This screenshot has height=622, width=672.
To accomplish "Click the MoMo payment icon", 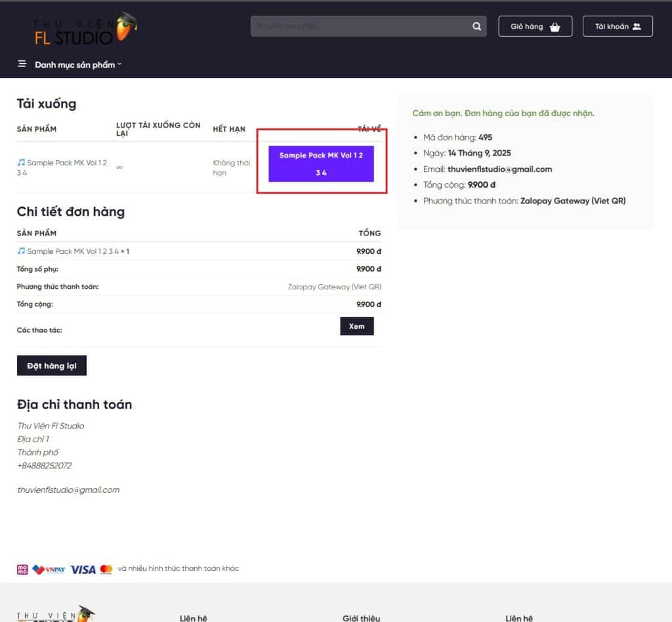I will point(22,569).
